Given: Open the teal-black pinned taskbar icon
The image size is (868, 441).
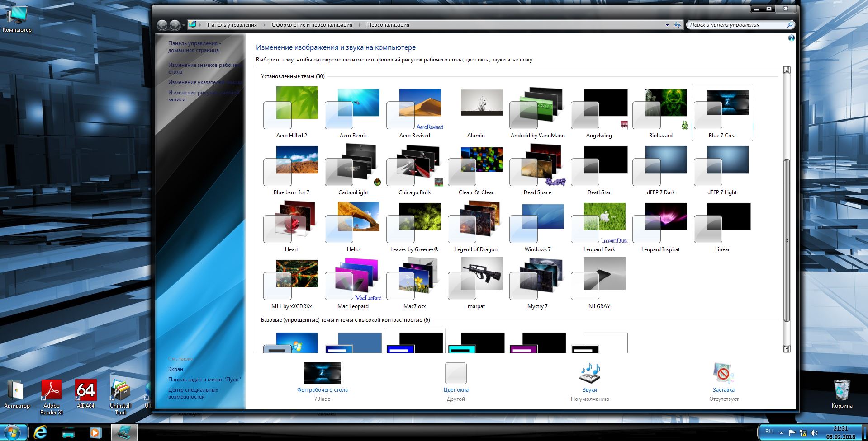Looking at the screenshot, I should [x=68, y=432].
